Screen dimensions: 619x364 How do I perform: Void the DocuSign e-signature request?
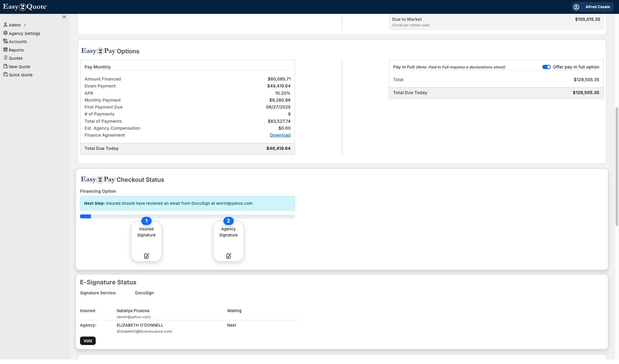(88, 340)
